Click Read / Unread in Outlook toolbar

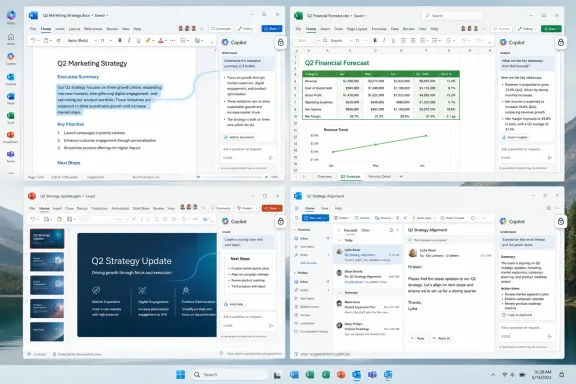point(452,218)
